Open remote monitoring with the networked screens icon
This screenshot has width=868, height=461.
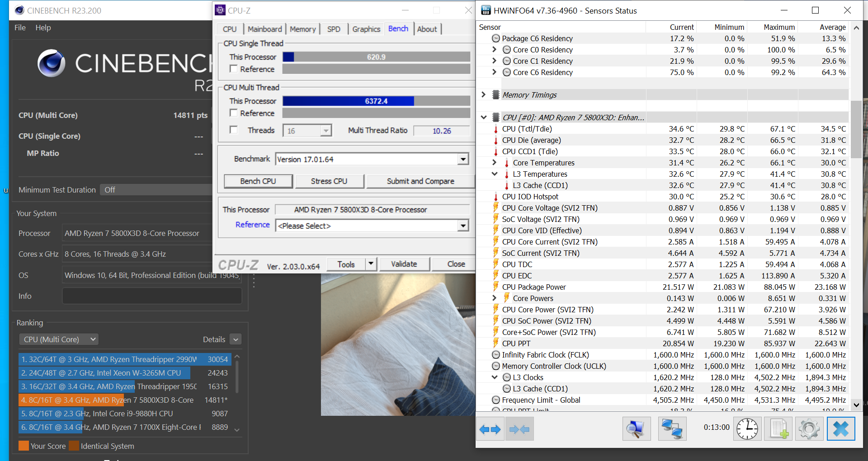point(672,428)
